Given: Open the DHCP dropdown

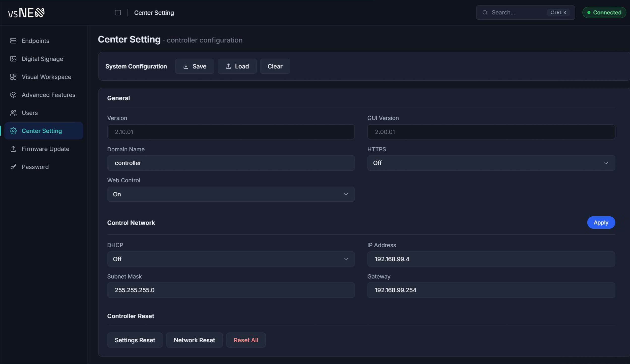Looking at the screenshot, I should click(x=231, y=259).
